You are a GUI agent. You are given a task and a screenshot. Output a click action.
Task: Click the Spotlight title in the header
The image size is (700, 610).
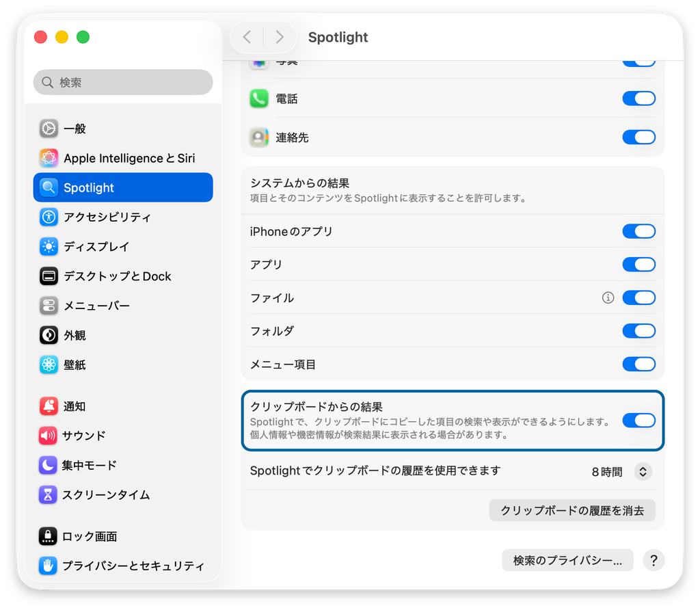tap(338, 37)
